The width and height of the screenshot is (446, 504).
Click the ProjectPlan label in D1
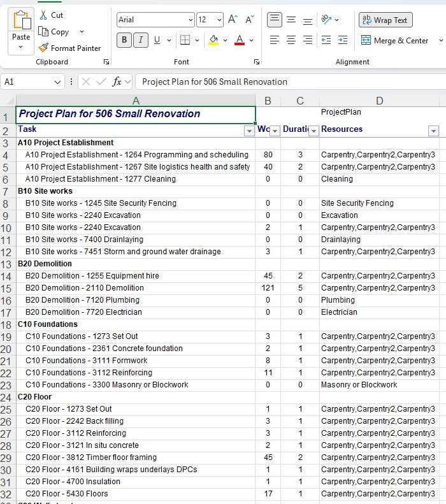[x=341, y=112]
